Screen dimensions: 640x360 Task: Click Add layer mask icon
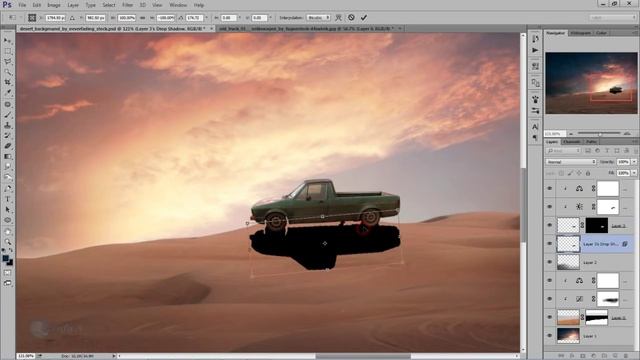[x=582, y=356]
